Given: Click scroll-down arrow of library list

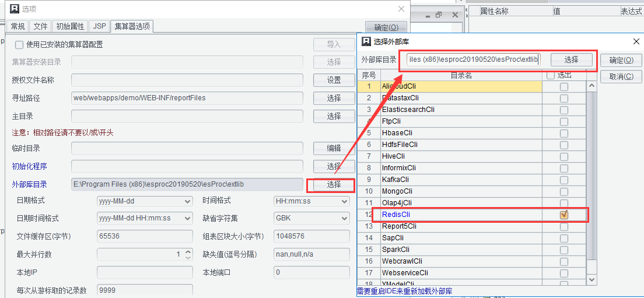Looking at the screenshot, I should (591, 279).
